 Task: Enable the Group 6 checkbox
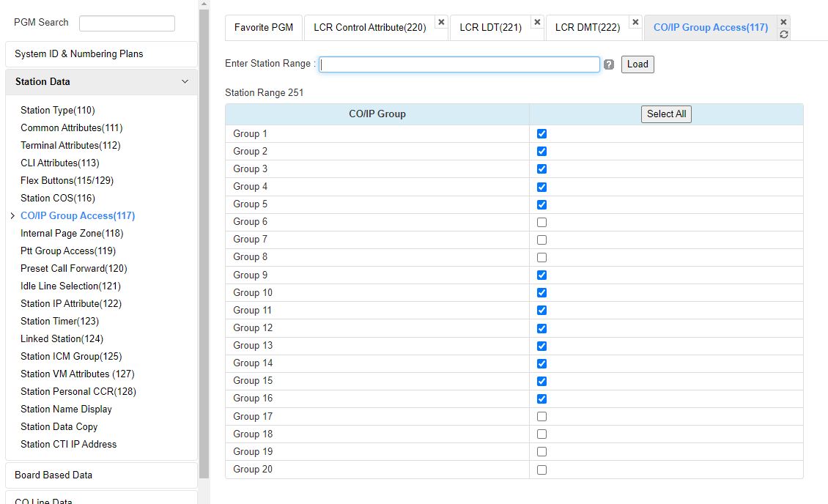coord(541,222)
